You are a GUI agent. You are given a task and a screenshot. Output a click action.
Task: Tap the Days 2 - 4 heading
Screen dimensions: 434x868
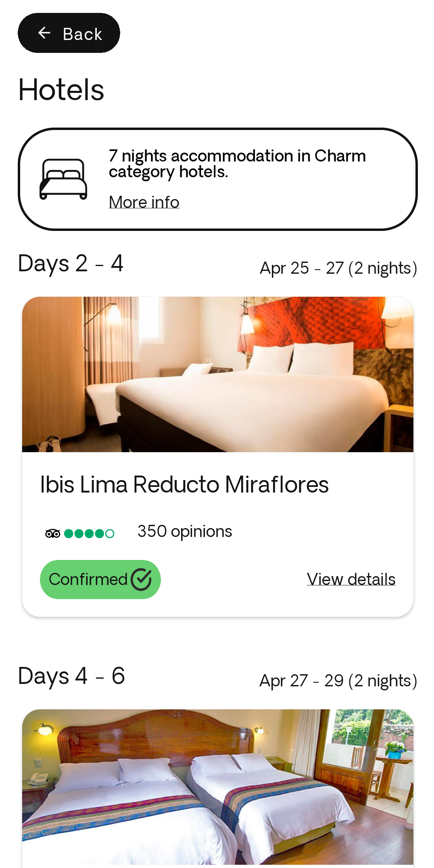pyautogui.click(x=71, y=264)
